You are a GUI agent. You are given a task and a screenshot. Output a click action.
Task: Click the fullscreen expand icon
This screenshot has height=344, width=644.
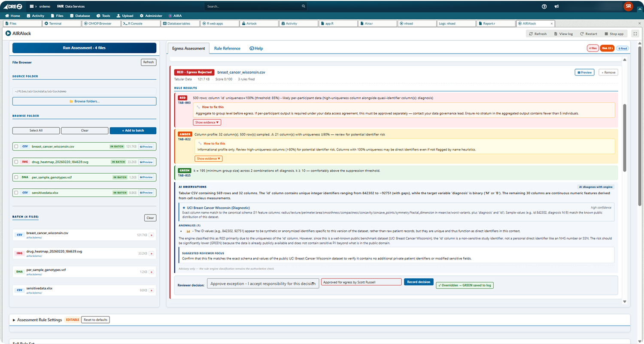click(x=635, y=33)
